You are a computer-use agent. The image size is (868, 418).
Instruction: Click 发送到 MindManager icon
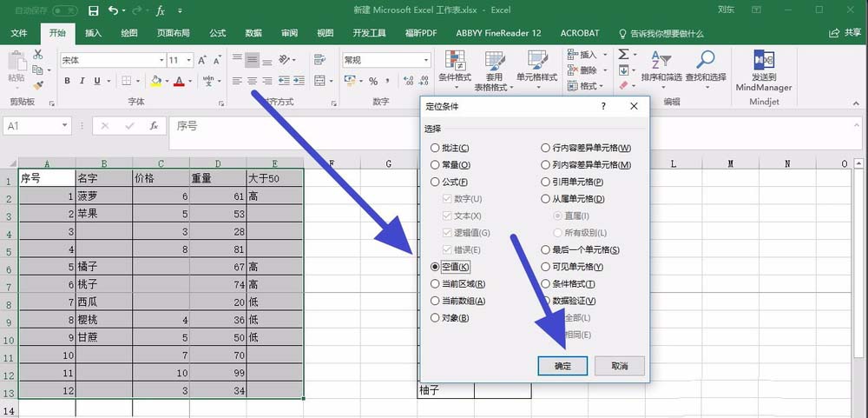coord(764,59)
